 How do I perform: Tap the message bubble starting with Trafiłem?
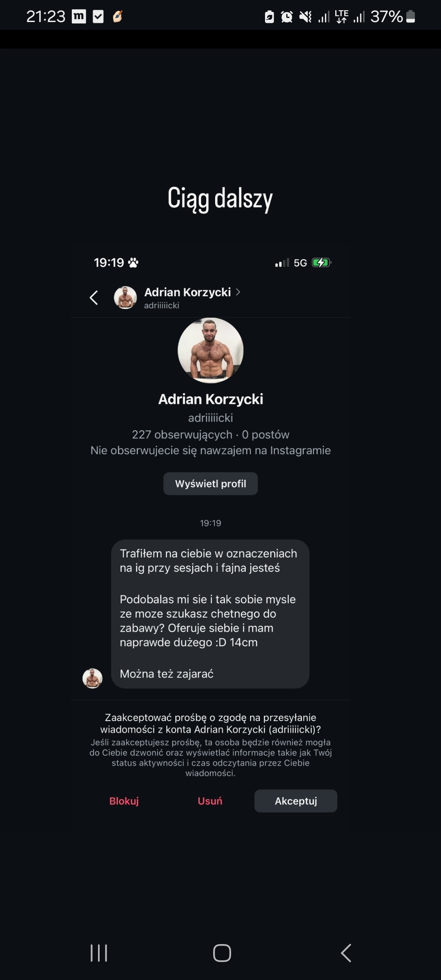pos(210,614)
